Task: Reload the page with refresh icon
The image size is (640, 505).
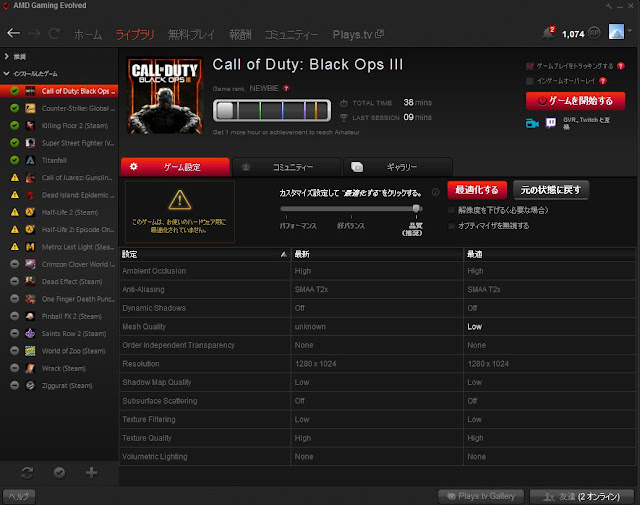Action: 54,33
